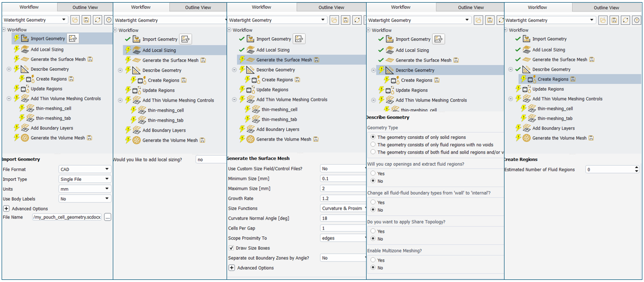Save workflow icon in Create Regions panel toolbar

tap(615, 20)
